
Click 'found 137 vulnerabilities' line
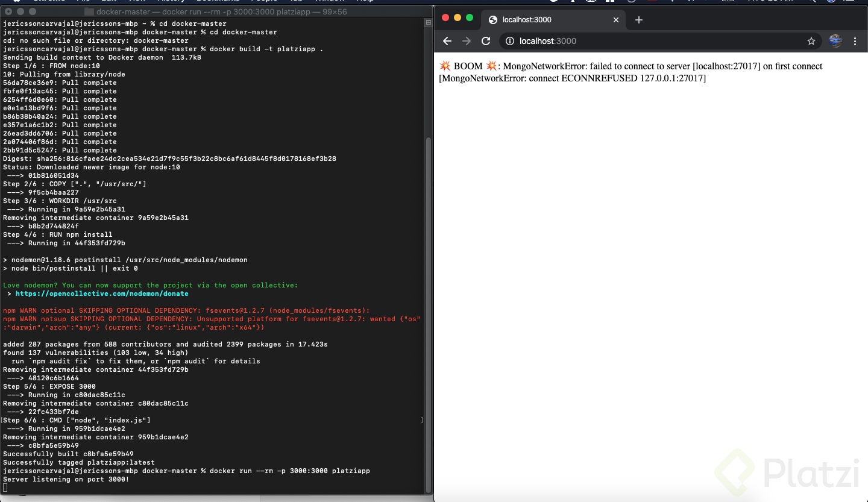[95, 353]
